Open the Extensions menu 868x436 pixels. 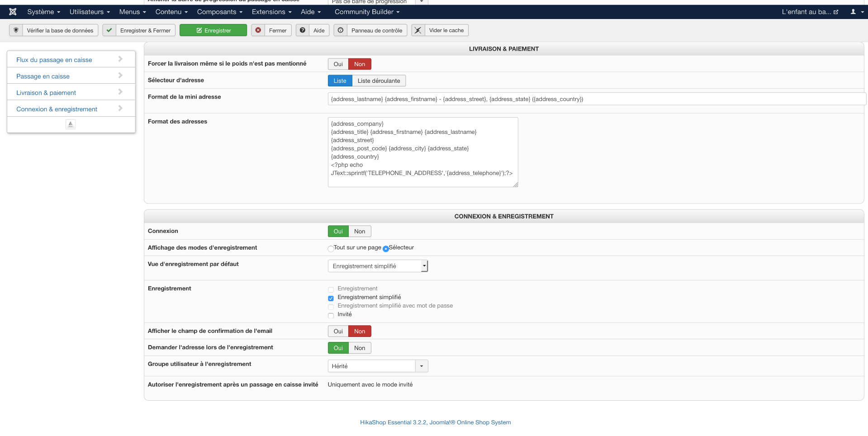[x=271, y=12]
